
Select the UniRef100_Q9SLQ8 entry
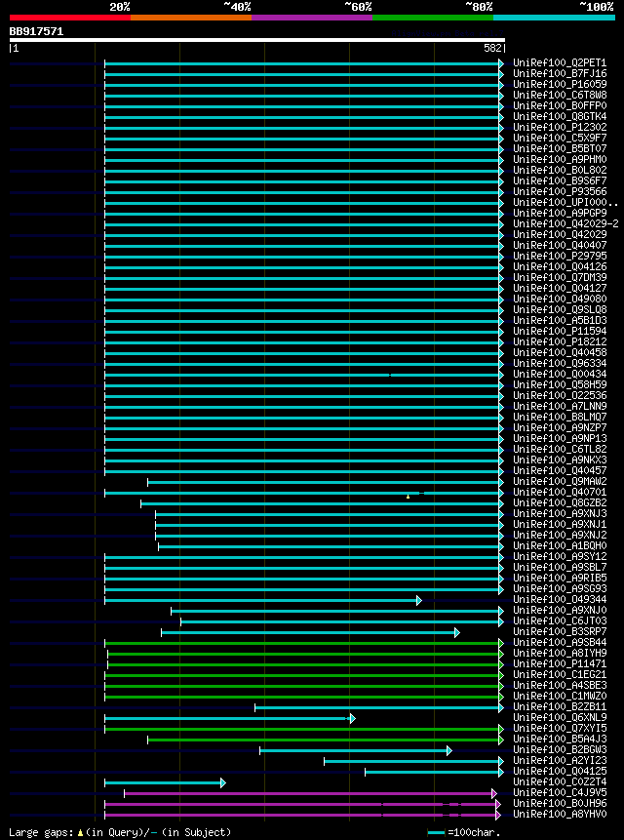(560, 309)
